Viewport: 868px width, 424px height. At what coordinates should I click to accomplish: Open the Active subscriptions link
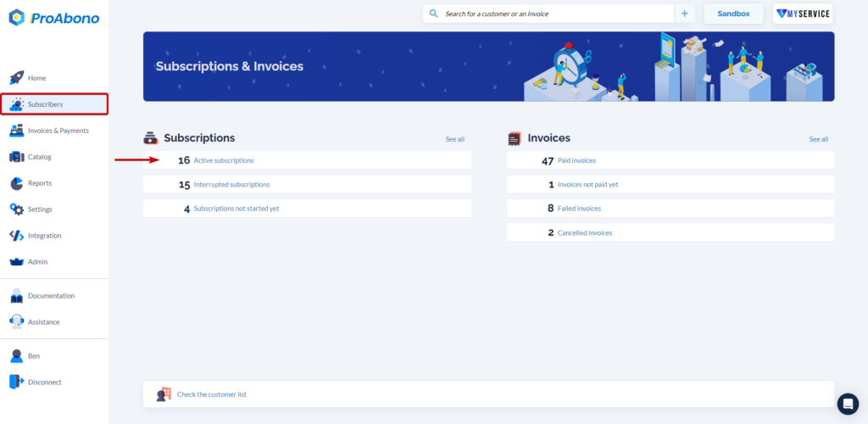[x=224, y=160]
